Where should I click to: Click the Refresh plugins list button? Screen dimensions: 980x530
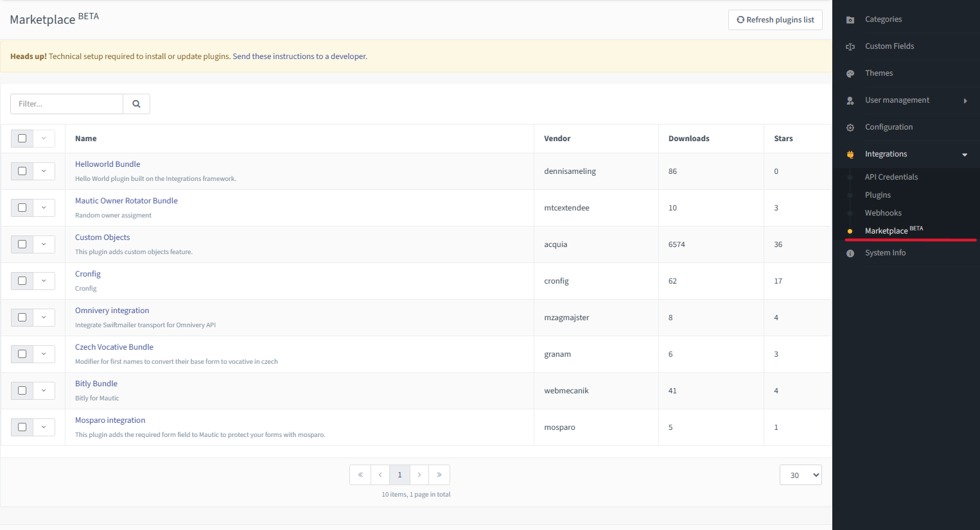[x=775, y=20]
